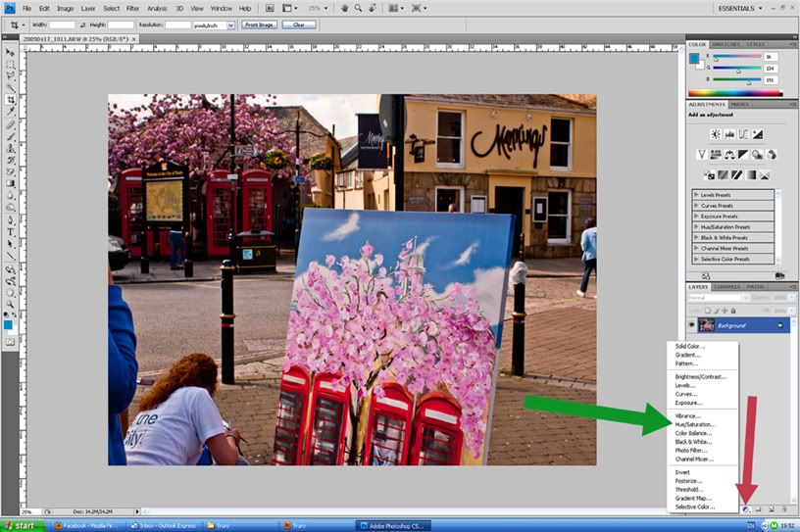Select the Gradient tool
Image resolution: width=800 pixels, height=532 pixels.
click(10, 183)
